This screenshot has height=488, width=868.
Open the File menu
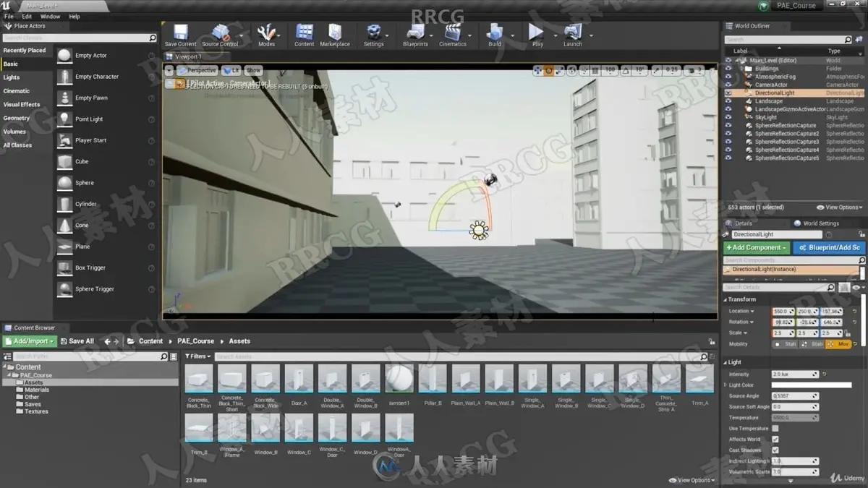[9, 16]
